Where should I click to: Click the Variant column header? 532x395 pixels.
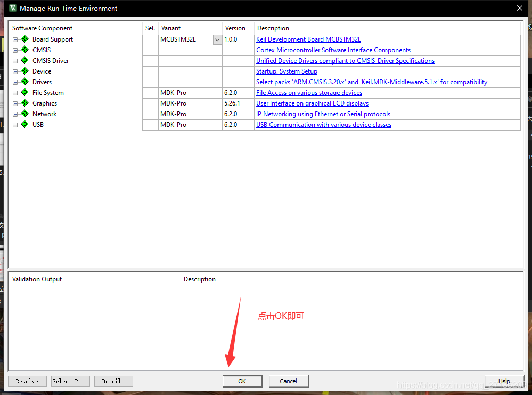(170, 28)
